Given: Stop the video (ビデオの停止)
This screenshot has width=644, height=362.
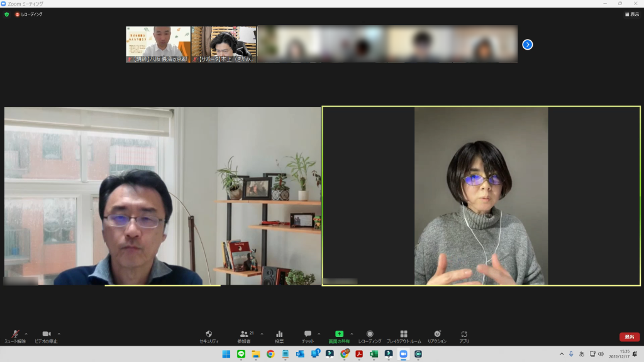Looking at the screenshot, I should pyautogui.click(x=46, y=336).
